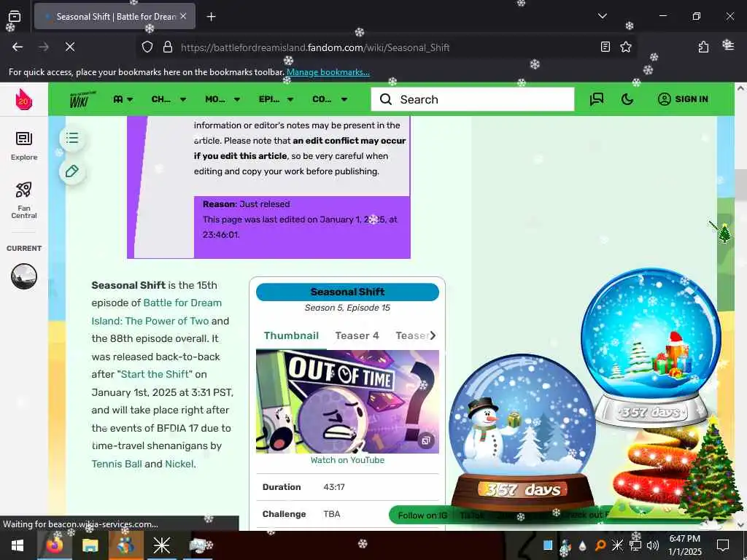
Task: Open the table of contents button
Action: 72,138
